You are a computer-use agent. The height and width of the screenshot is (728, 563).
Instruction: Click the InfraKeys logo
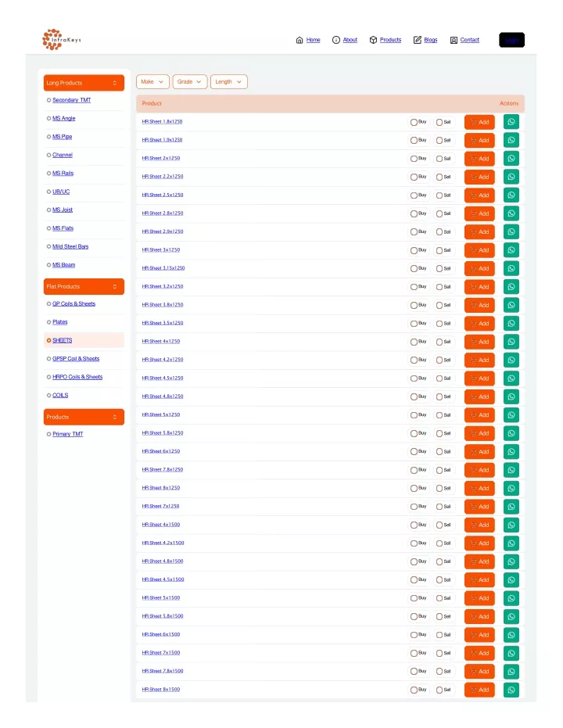[62, 39]
